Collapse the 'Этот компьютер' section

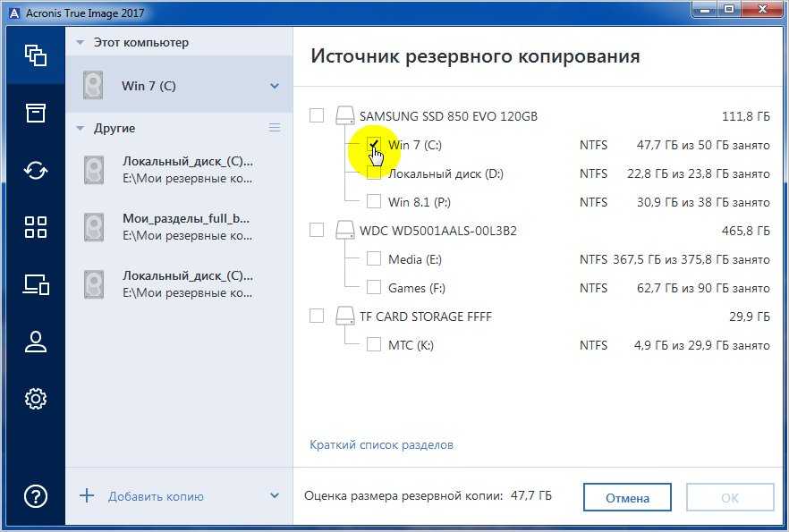point(81,42)
